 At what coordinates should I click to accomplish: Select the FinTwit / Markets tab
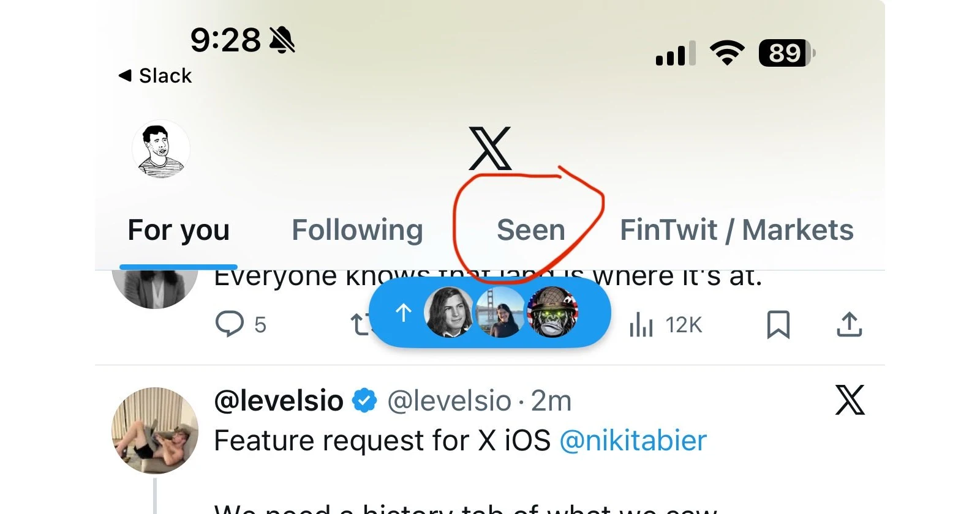point(736,231)
